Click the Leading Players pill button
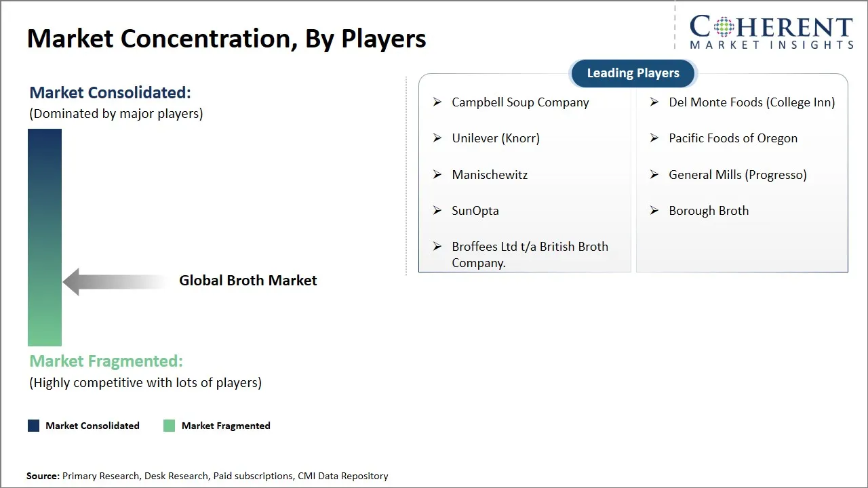The height and width of the screenshot is (488, 868). 633,73
